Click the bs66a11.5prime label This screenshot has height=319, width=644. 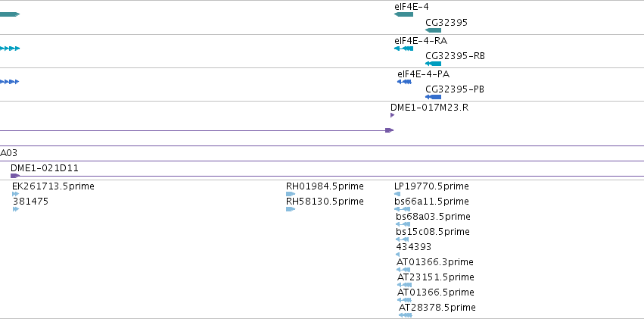[431, 202]
